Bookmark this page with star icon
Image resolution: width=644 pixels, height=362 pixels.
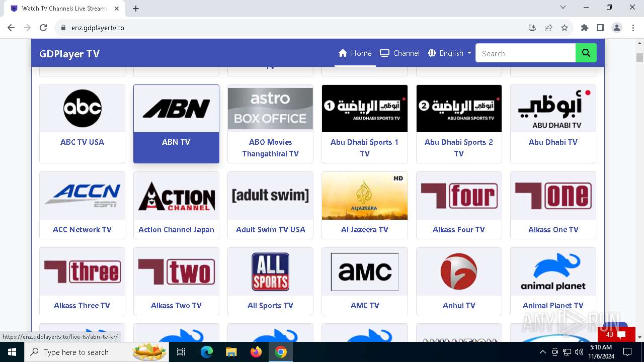[x=565, y=28]
